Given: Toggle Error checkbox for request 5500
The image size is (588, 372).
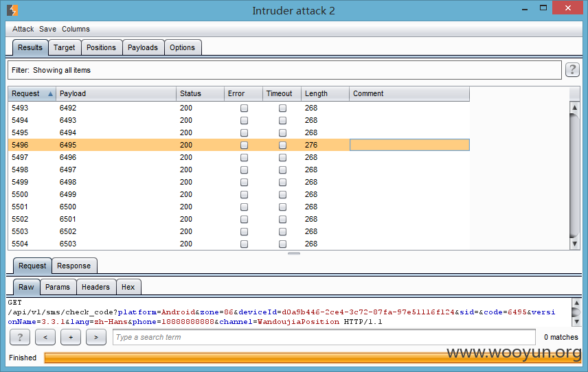Looking at the screenshot, I should coord(244,194).
